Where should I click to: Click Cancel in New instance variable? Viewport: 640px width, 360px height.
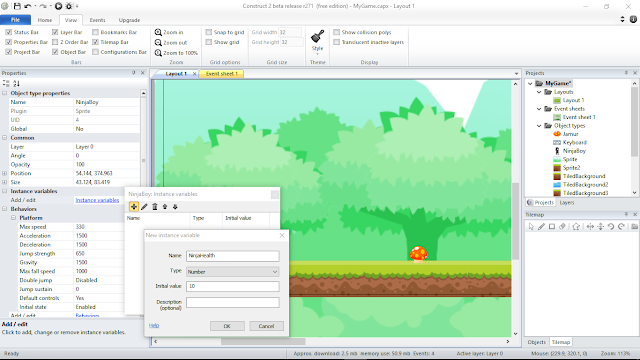tap(266, 326)
